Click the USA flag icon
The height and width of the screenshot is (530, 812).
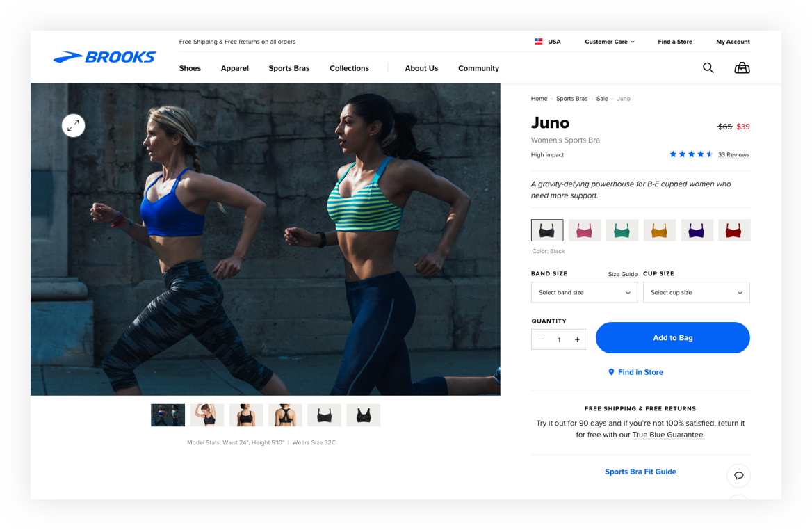tap(539, 42)
